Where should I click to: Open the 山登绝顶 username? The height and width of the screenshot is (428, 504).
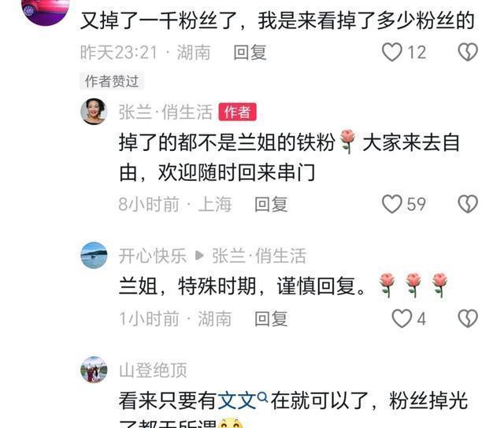click(153, 371)
